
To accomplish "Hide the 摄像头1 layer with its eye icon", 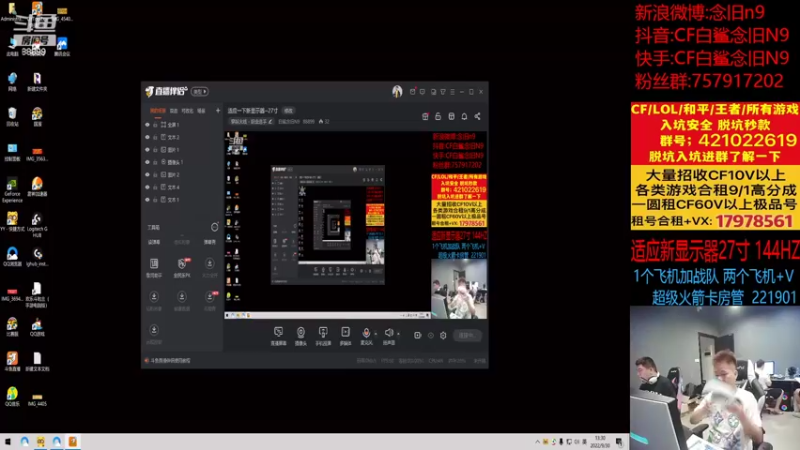I will 147,162.
